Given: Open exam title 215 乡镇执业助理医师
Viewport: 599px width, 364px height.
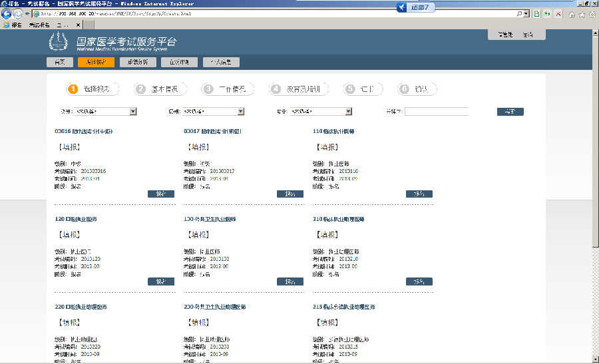Looking at the screenshot, I should pos(344,307).
